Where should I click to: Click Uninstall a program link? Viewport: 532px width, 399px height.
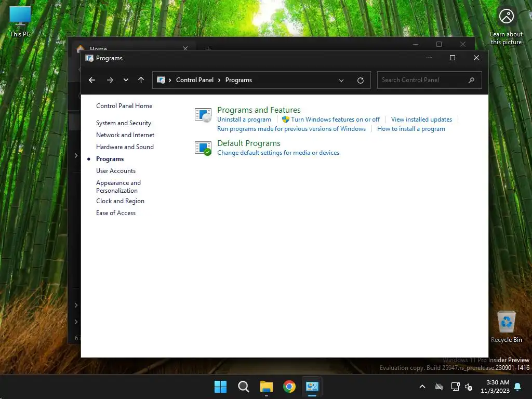coord(244,119)
